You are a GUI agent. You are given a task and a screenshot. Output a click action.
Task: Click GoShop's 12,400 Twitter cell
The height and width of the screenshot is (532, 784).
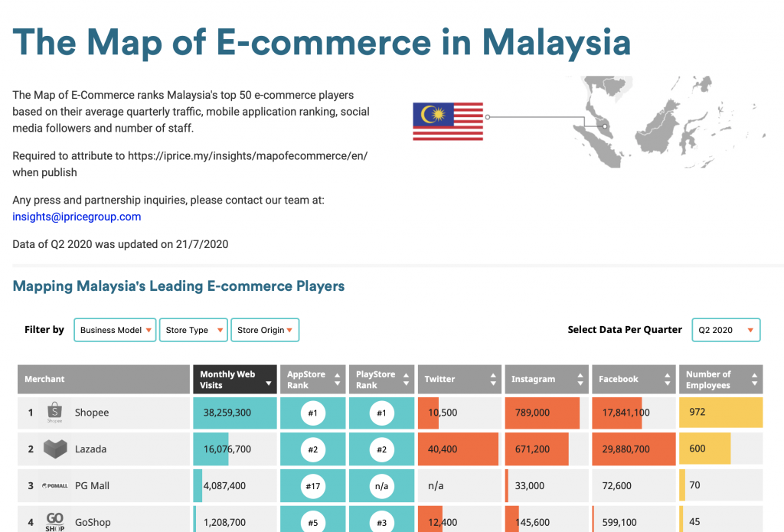point(459,521)
